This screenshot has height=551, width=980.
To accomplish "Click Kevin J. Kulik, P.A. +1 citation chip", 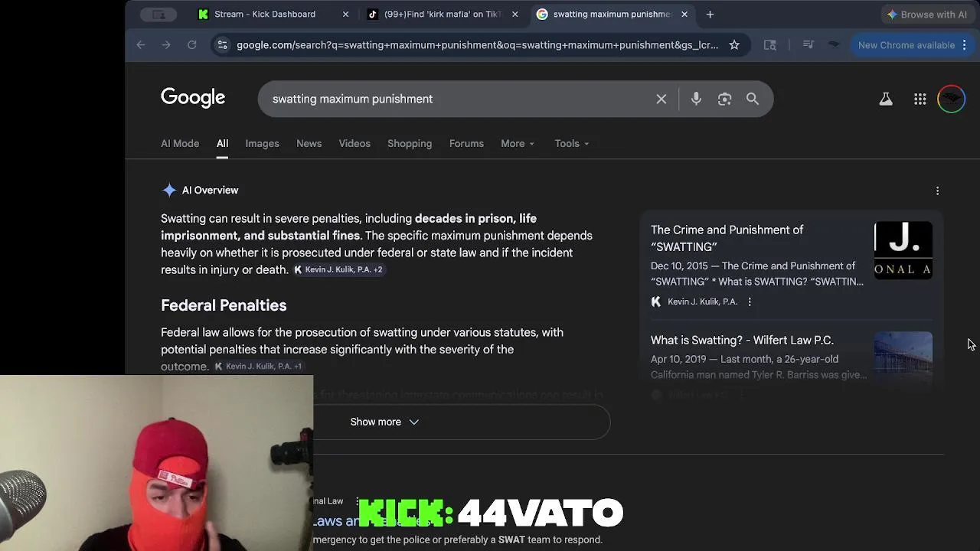I will click(x=259, y=367).
